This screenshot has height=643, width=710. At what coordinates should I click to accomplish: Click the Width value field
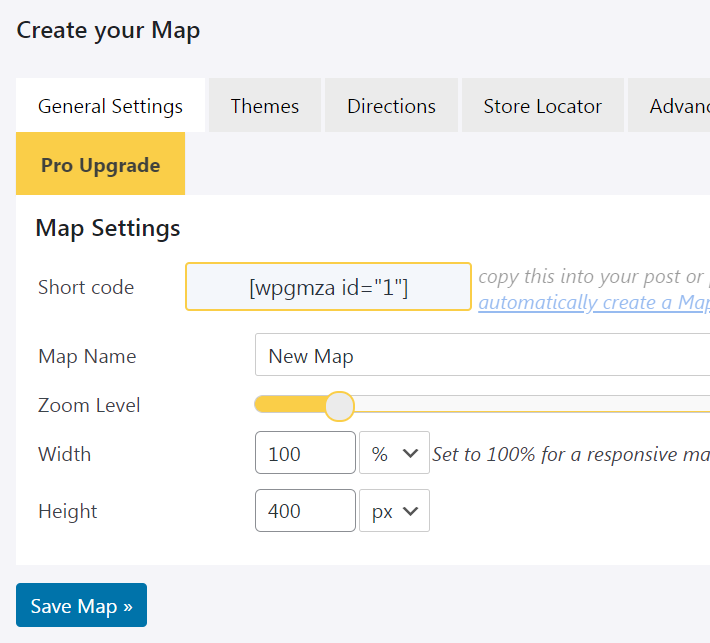(x=305, y=452)
